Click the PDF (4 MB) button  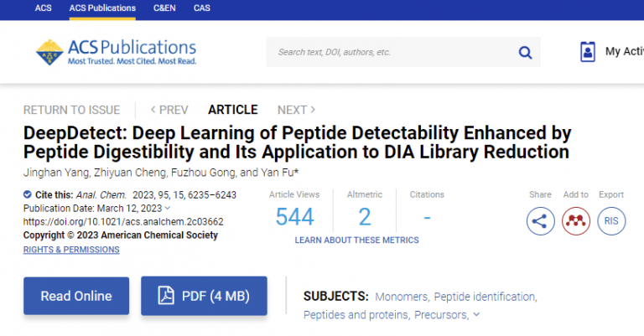[x=204, y=296]
